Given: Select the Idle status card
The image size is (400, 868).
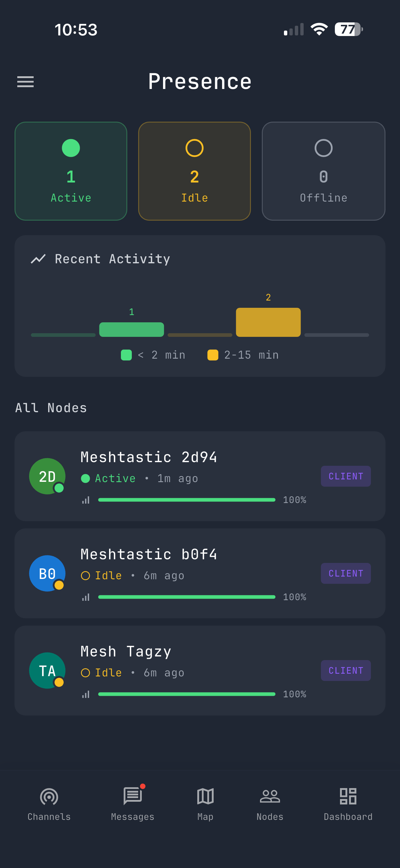Looking at the screenshot, I should pos(194,171).
